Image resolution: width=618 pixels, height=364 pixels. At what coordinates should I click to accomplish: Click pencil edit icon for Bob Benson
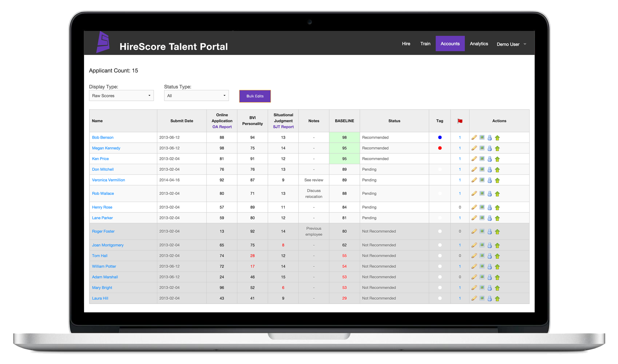point(474,138)
